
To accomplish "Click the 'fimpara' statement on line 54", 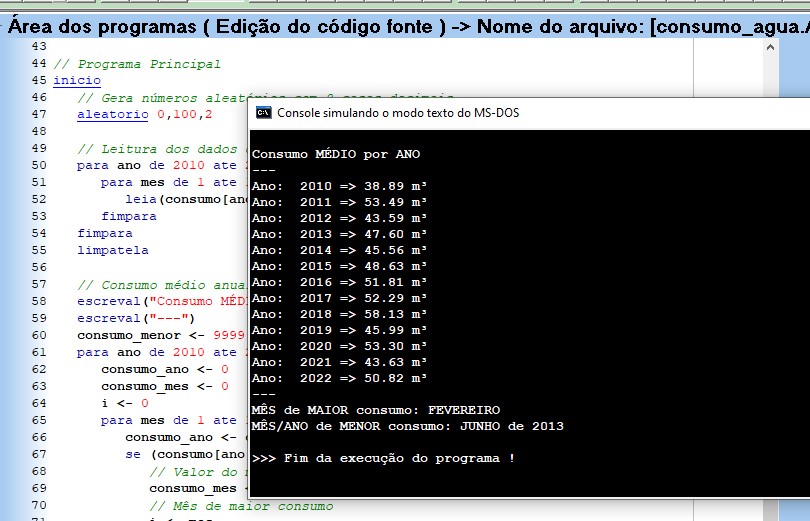I will point(105,233).
